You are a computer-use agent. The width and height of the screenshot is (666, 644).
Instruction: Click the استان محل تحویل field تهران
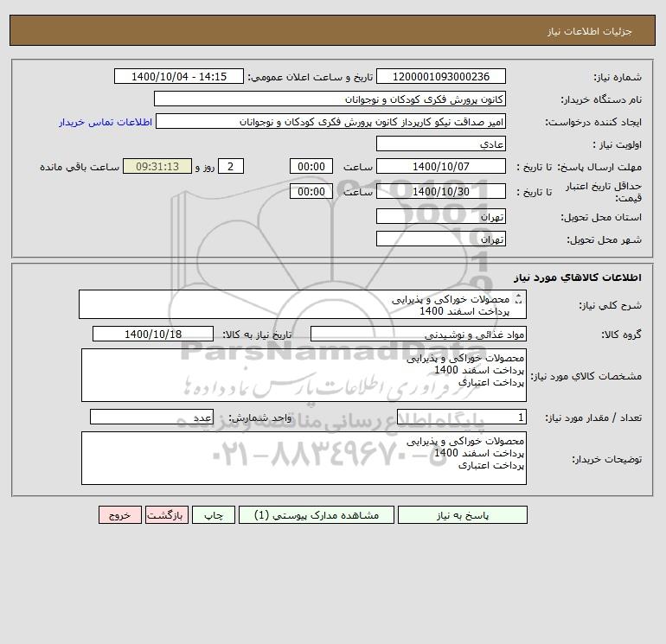(x=441, y=216)
